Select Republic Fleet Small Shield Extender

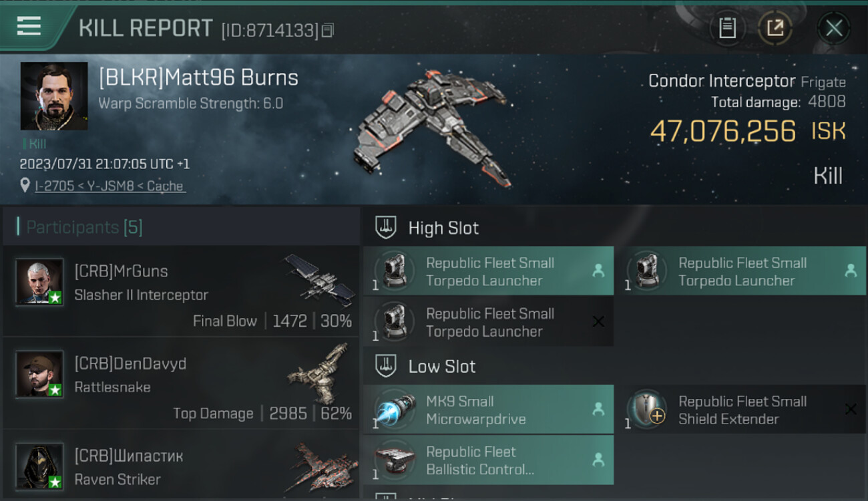pos(741,410)
